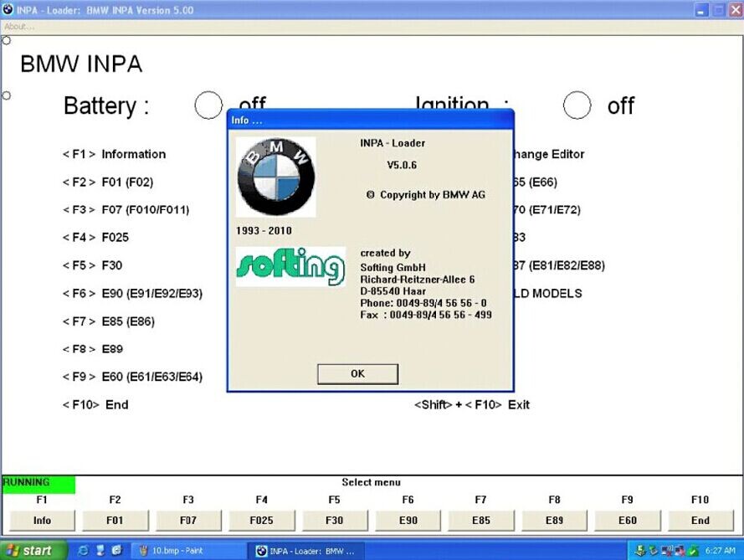Launch Internet Explorer from quick launch
The image size is (744, 560).
tap(83, 551)
